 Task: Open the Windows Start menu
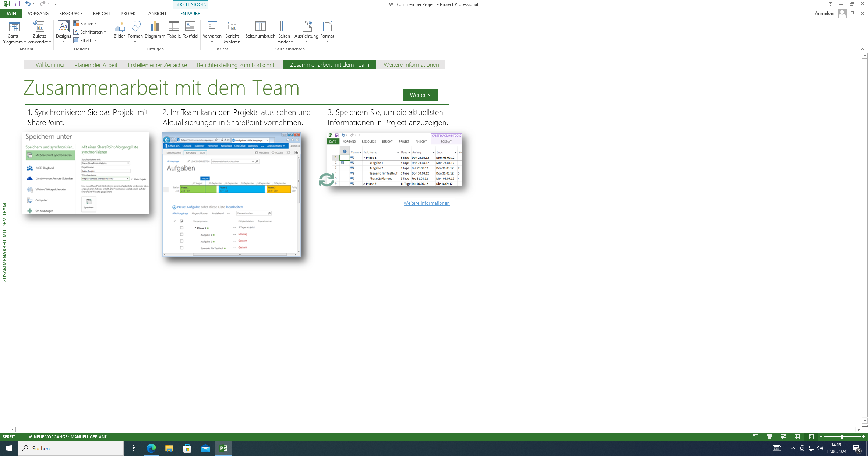[9, 448]
